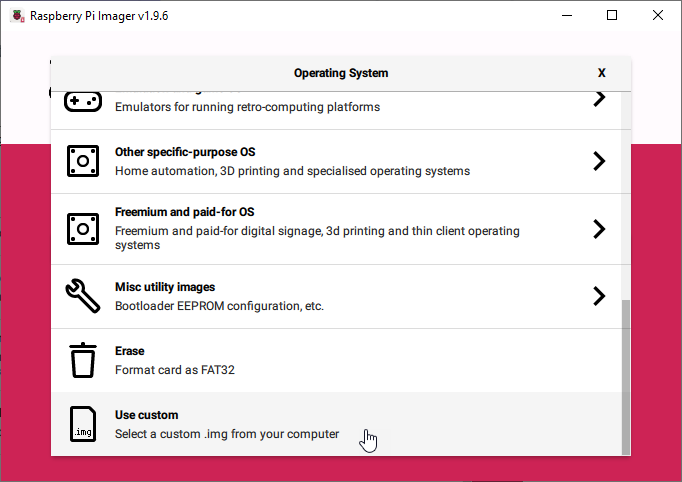This screenshot has height=482, width=682.
Task: Click 'Select a custom .img from your computer'
Action: tap(227, 434)
